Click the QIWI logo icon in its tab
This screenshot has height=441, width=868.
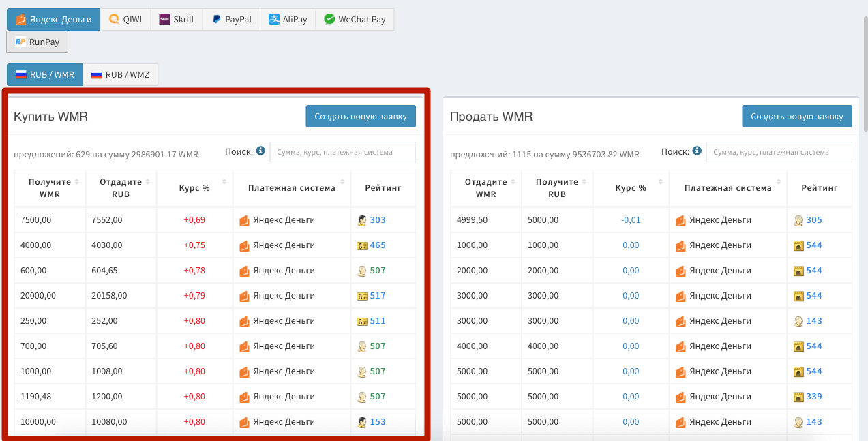point(114,19)
